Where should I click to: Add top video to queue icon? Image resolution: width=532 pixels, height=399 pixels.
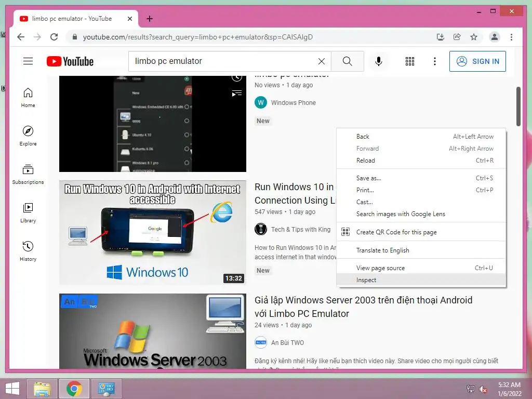click(x=237, y=94)
